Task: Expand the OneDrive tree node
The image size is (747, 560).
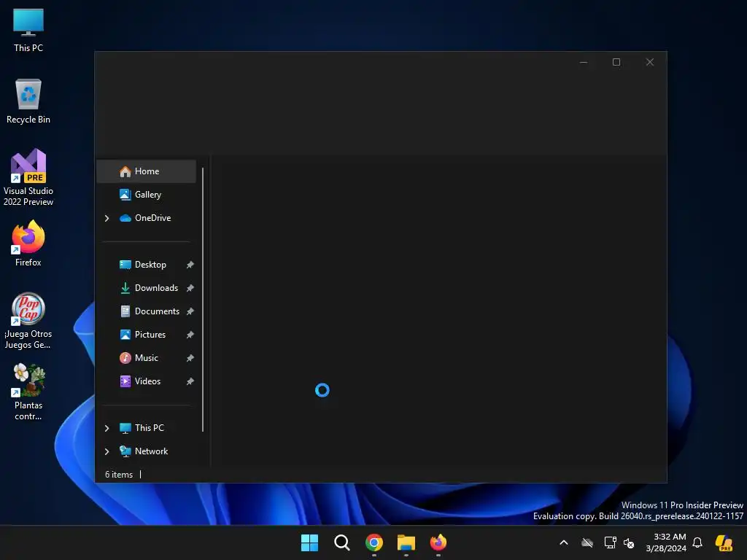Action: (107, 218)
